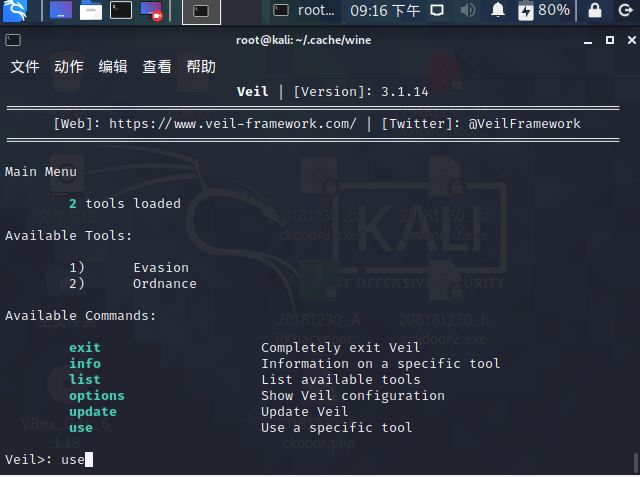This screenshot has width=640, height=477.
Task: Click the green exit command
Action: tap(85, 348)
